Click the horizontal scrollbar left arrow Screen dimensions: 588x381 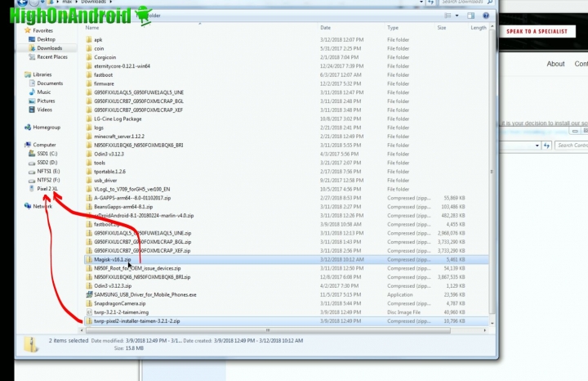point(82,330)
